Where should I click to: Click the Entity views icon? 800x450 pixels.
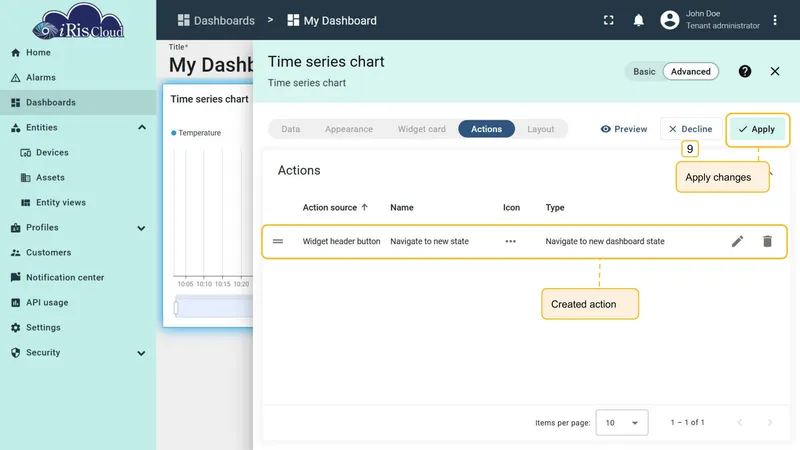(26, 203)
